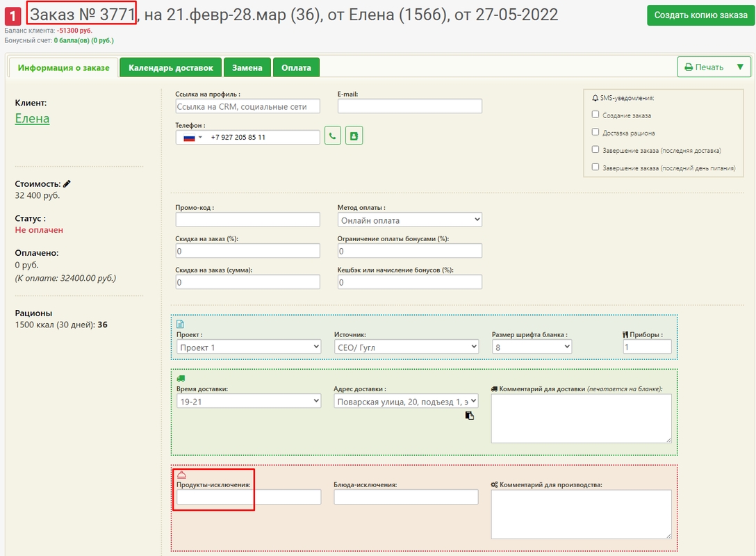Click the paste icon under delivery address

pos(470,416)
